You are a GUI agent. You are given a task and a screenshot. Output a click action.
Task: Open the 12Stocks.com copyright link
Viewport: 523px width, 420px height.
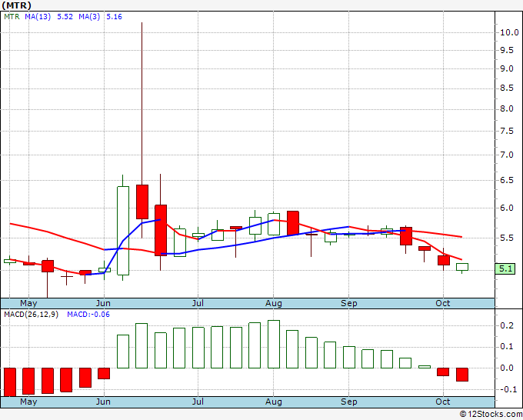click(491, 414)
